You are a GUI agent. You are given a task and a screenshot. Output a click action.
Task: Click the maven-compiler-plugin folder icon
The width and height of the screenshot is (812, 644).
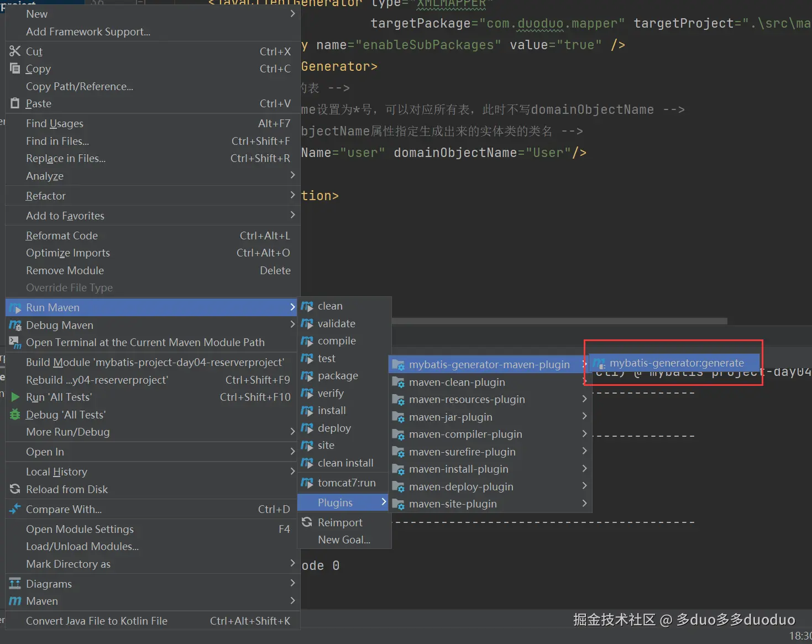tap(398, 434)
